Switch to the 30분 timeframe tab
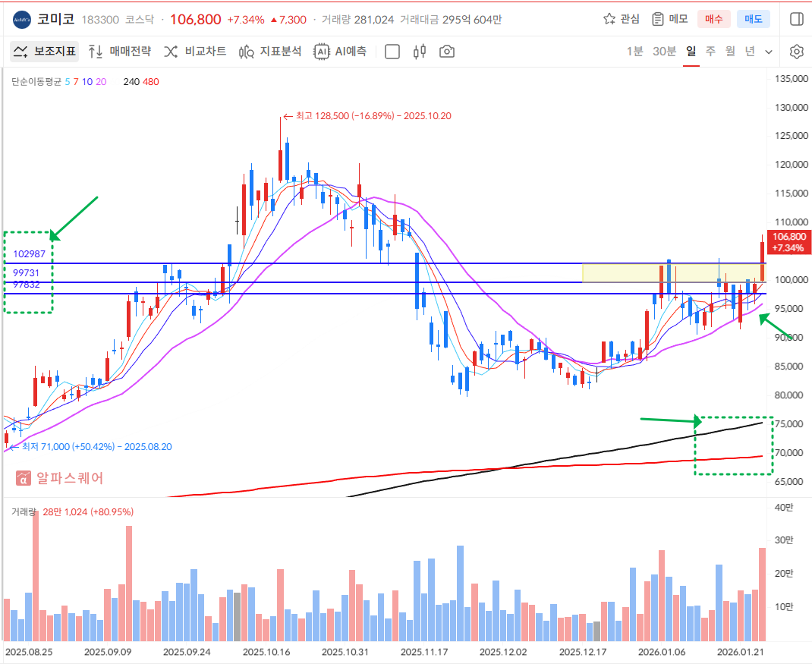The width and height of the screenshot is (812, 664). tap(664, 52)
